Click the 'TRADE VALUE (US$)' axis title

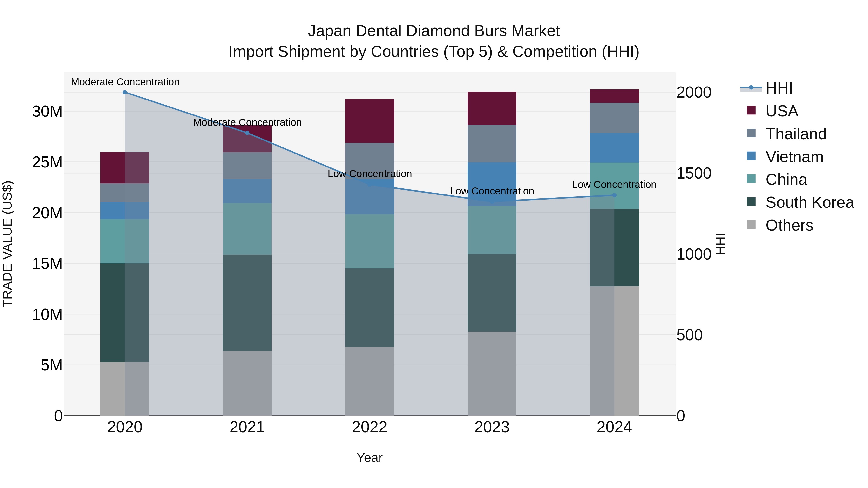(x=7, y=244)
